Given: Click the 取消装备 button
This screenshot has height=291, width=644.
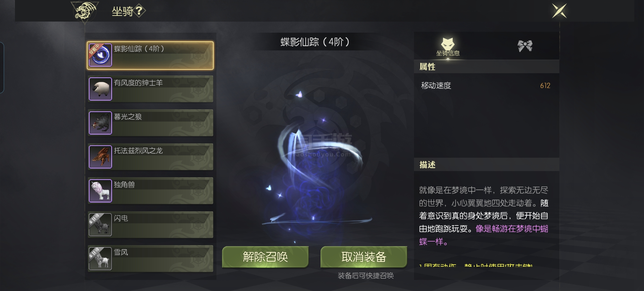Looking at the screenshot, I should click(364, 257).
